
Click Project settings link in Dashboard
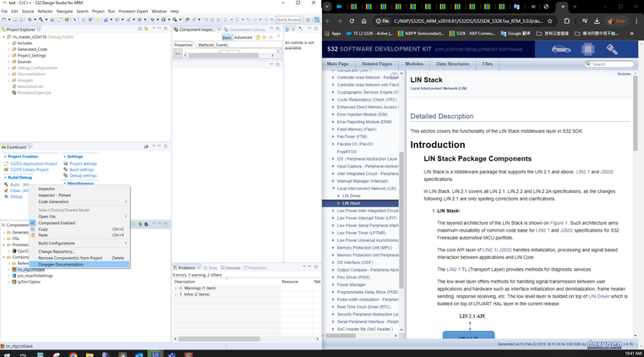pyautogui.click(x=84, y=163)
